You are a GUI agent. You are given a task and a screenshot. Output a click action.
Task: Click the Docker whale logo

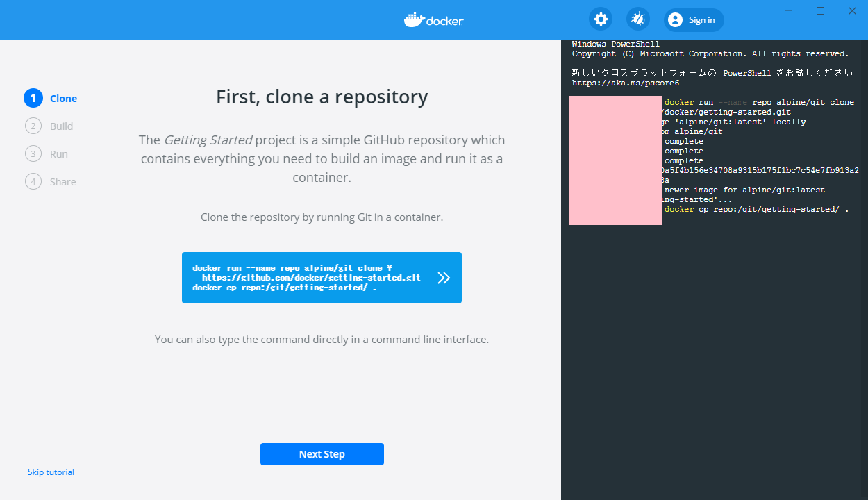pyautogui.click(x=434, y=19)
